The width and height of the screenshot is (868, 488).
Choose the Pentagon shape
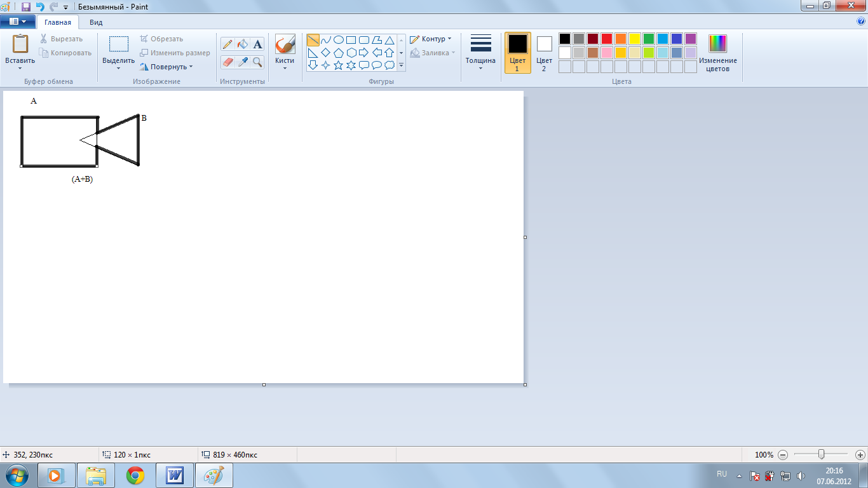point(339,53)
